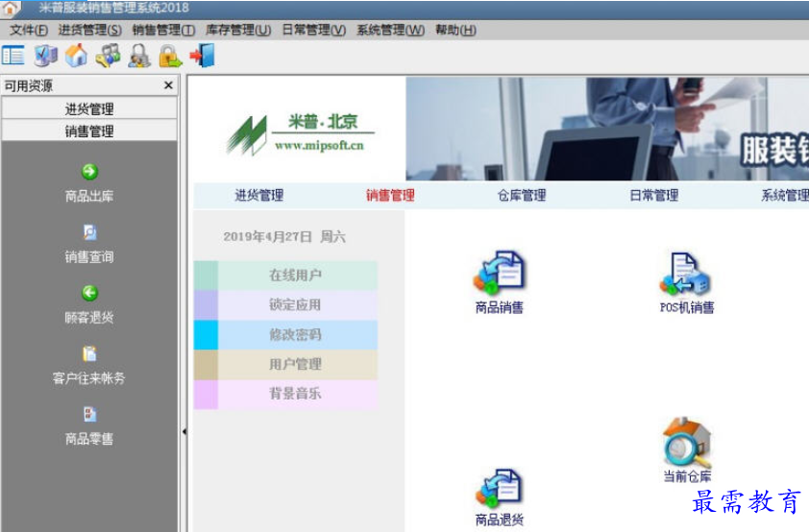Switch to the 仓库管理 navigation tab
809x532 pixels.
click(x=522, y=195)
